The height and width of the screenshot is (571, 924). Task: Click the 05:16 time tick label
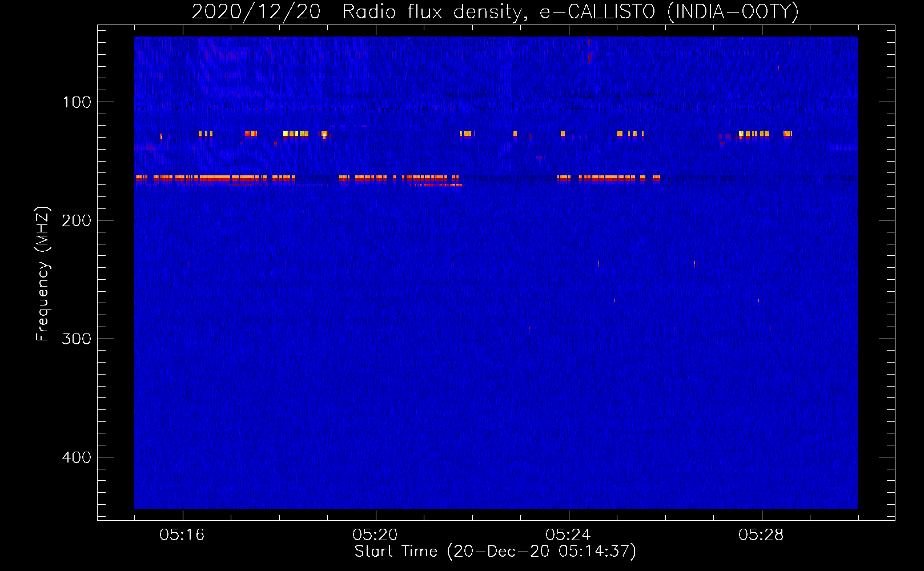[182, 534]
